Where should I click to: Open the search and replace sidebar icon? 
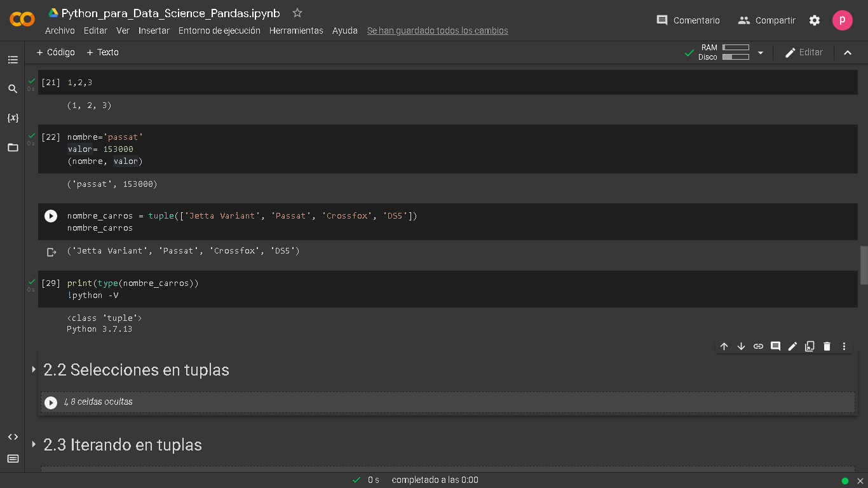[13, 89]
